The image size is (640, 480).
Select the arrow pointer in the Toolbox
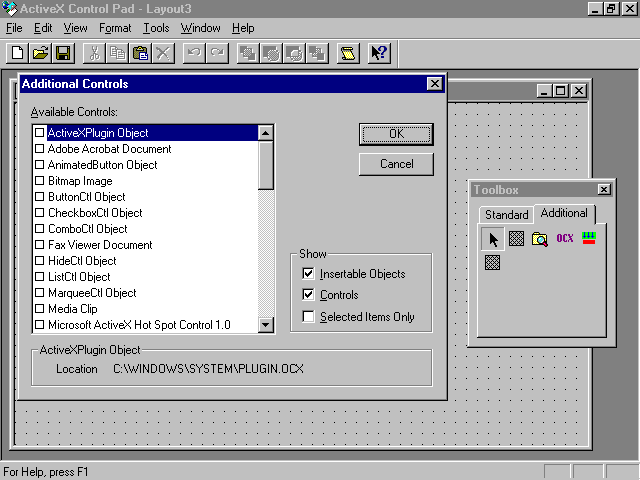(492, 239)
